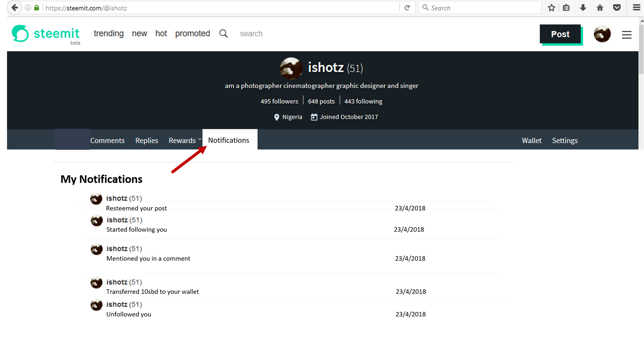Click the Steemit logo icon
The height and width of the screenshot is (340, 644).
pyautogui.click(x=21, y=34)
